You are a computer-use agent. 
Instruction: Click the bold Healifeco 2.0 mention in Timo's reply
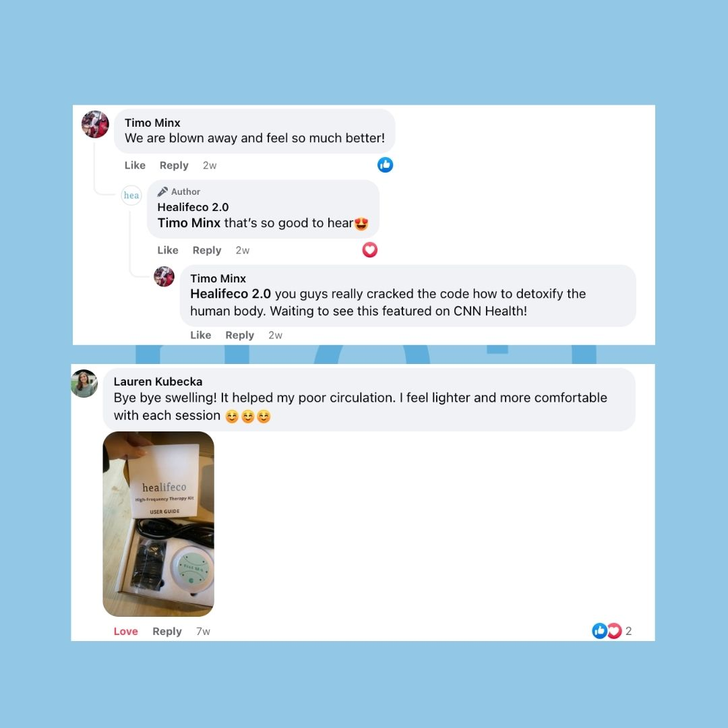231,294
